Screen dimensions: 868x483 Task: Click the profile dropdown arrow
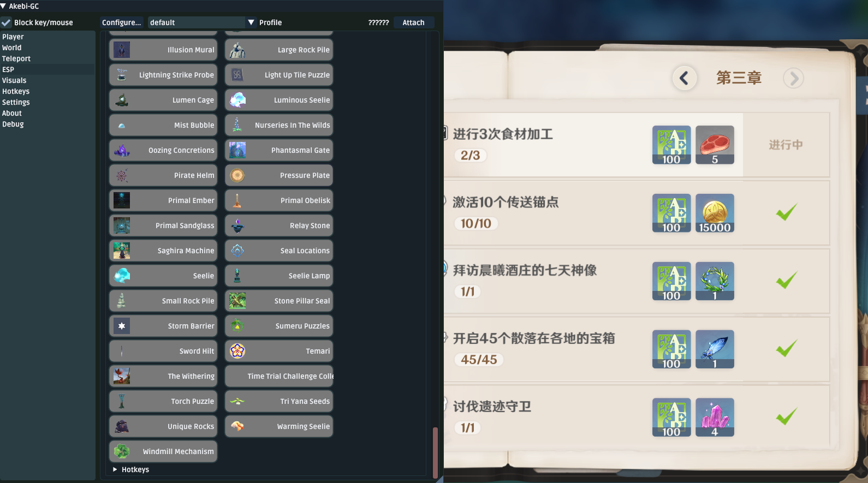[x=251, y=22]
